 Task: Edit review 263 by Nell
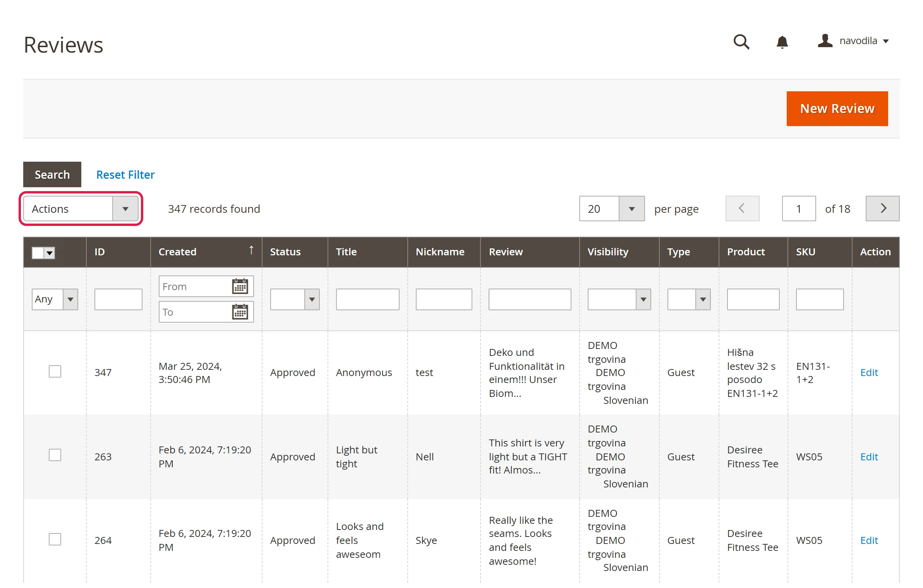tap(869, 456)
